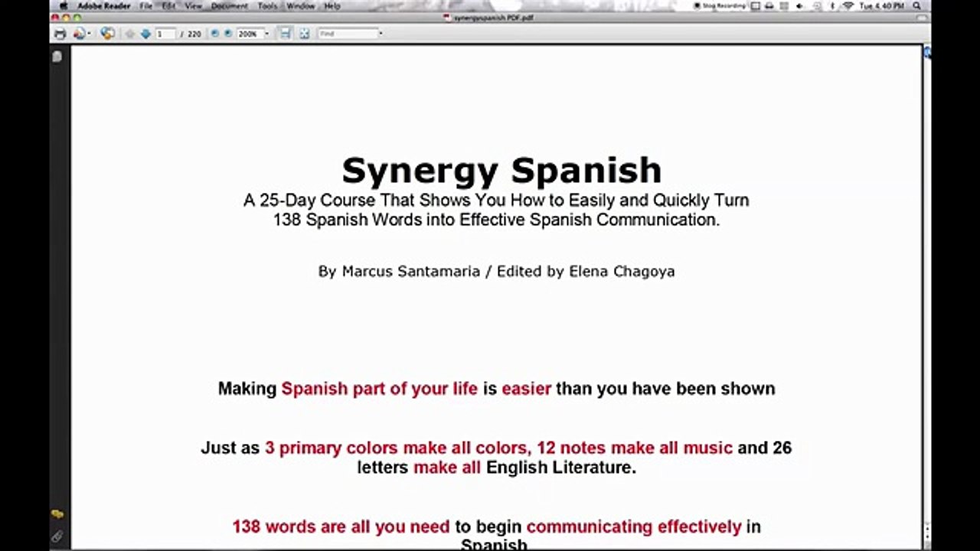This screenshot has height=551, width=980.
Task: Open the Help menu
Action: point(332,6)
